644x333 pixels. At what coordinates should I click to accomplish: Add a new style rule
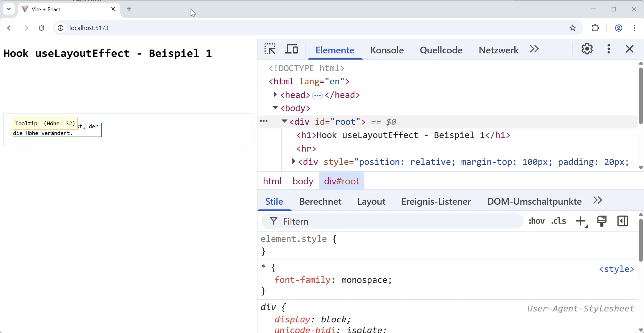coord(581,221)
